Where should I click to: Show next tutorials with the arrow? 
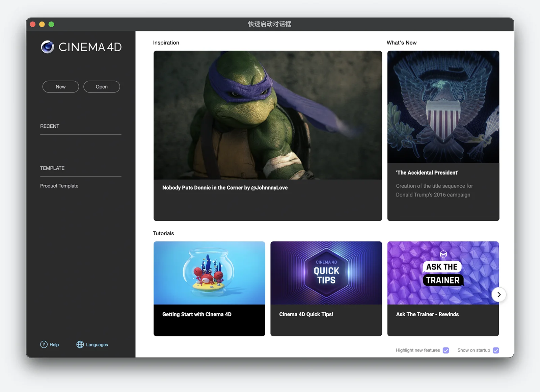pos(499,294)
